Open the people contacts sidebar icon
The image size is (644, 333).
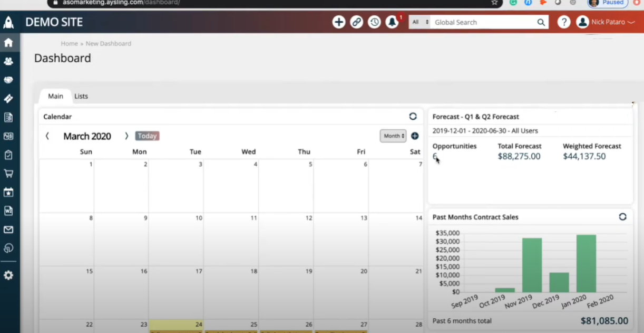click(8, 61)
